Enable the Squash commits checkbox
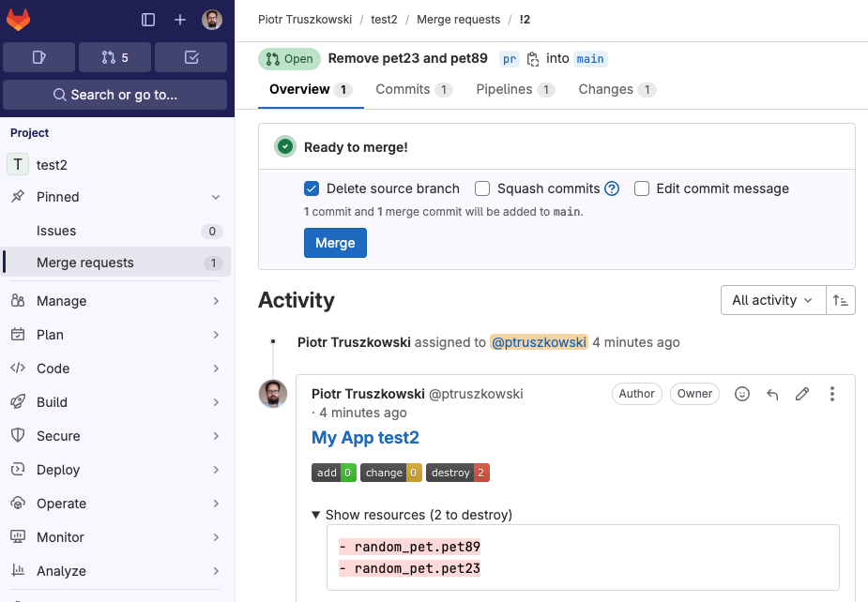 [x=482, y=188]
